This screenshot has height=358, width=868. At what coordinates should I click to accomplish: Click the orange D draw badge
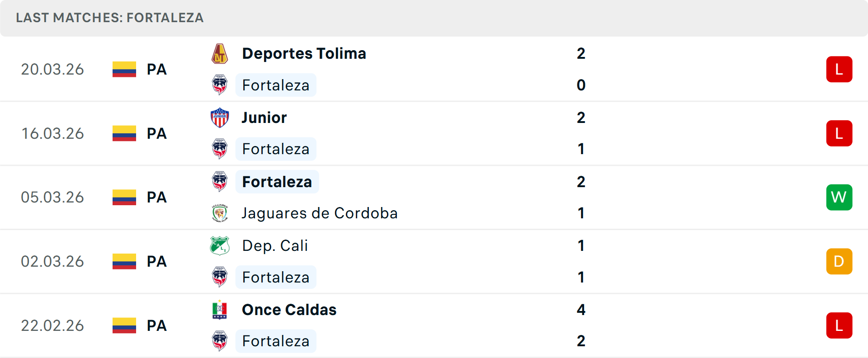[x=839, y=262]
